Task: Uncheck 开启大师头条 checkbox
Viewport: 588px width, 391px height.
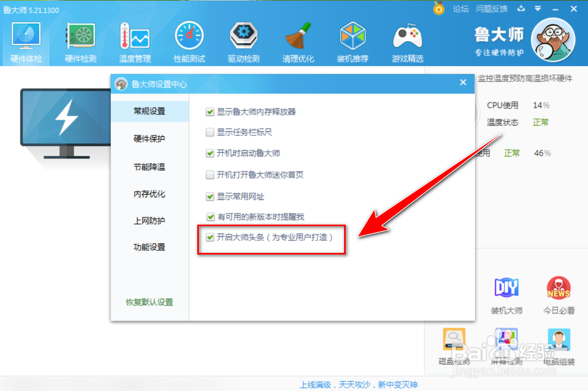Action: [x=210, y=237]
